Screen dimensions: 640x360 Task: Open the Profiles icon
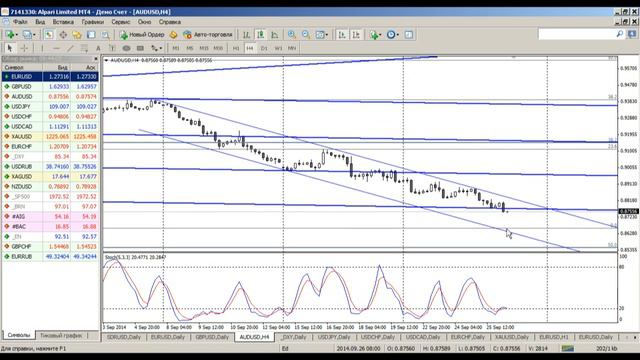pos(27,35)
